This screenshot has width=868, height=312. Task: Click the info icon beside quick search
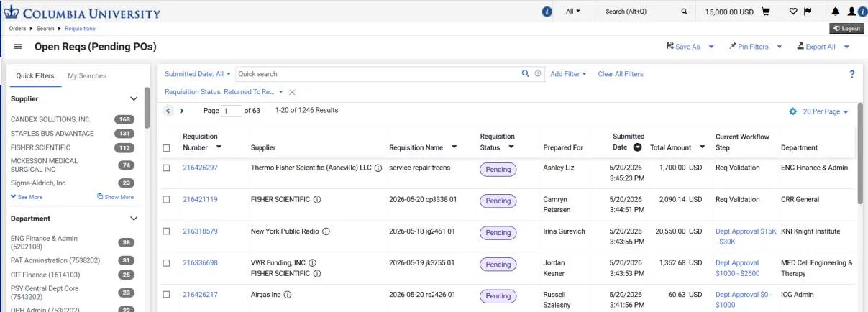pos(538,73)
